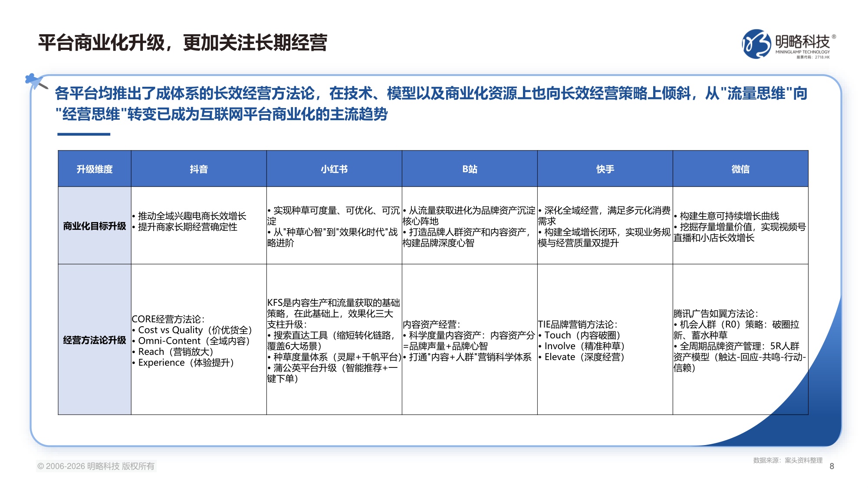Click the text 构建品牌深度心智
The width and height of the screenshot is (868, 488).
(438, 243)
